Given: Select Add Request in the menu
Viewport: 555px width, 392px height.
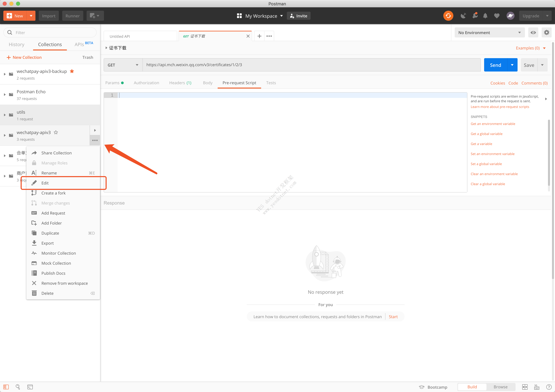Looking at the screenshot, I should pyautogui.click(x=63, y=213).
